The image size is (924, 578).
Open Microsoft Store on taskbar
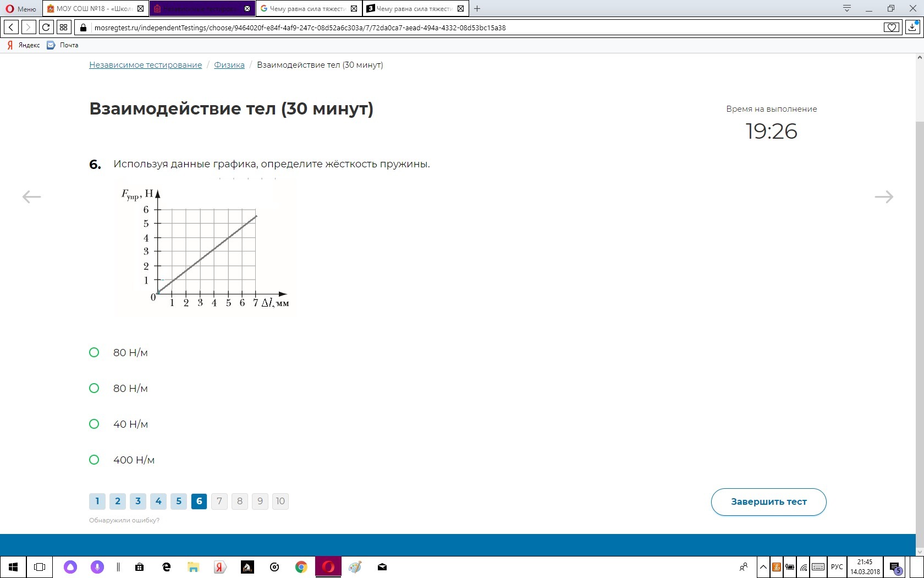coord(139,567)
